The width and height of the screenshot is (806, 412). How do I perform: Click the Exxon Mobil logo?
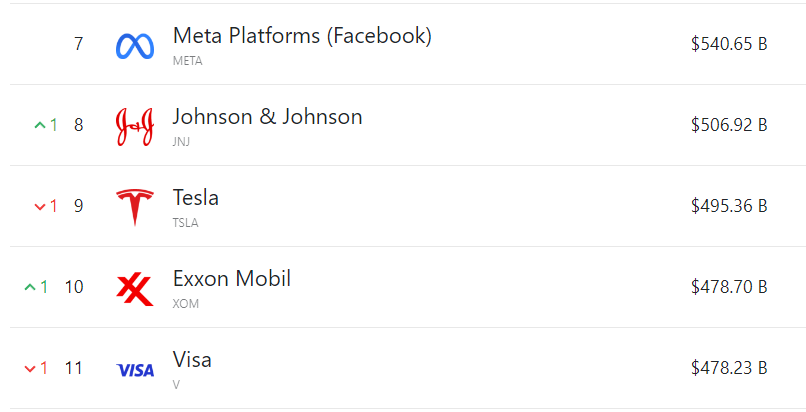135,288
